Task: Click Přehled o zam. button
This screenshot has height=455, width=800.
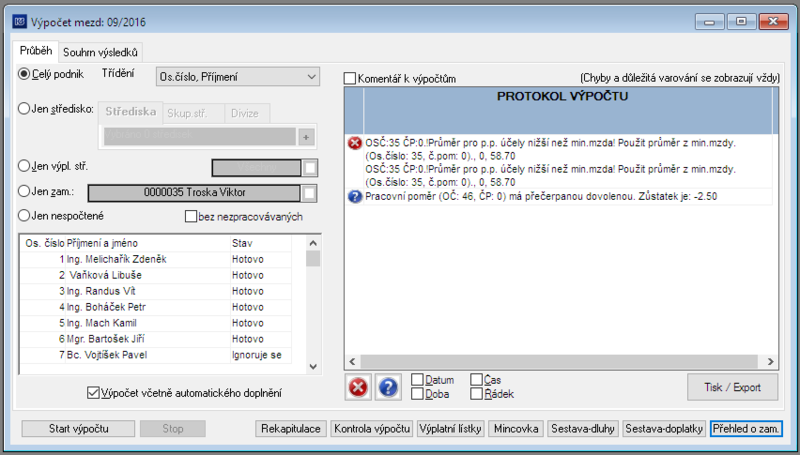Action: pos(746,428)
